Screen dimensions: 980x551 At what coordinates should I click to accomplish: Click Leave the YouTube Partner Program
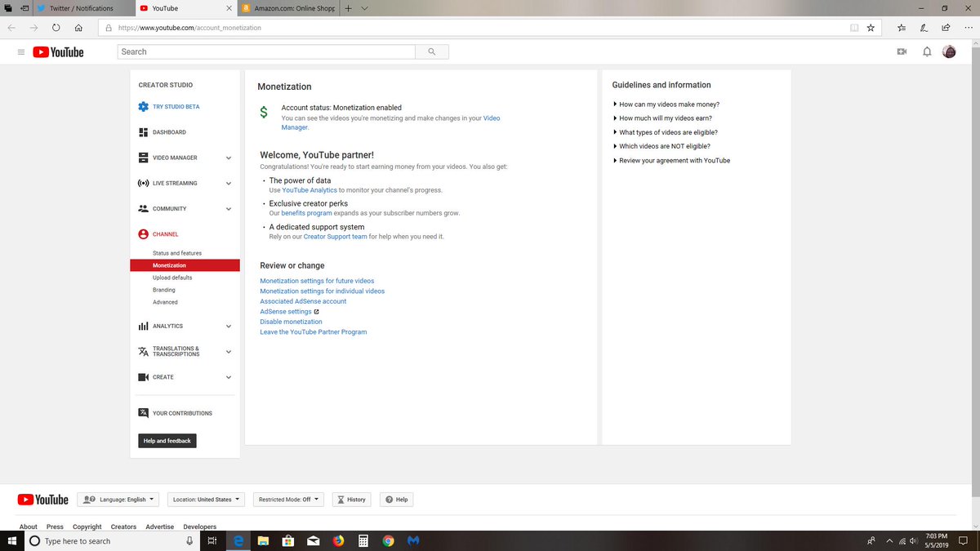[x=313, y=332]
